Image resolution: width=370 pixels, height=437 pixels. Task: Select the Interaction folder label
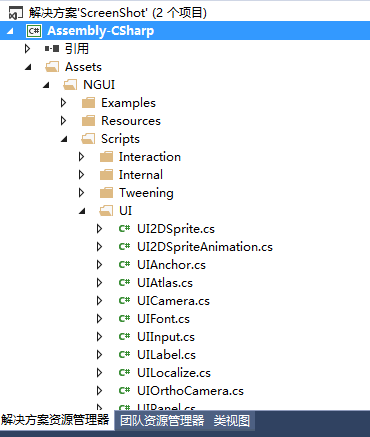[150, 157]
